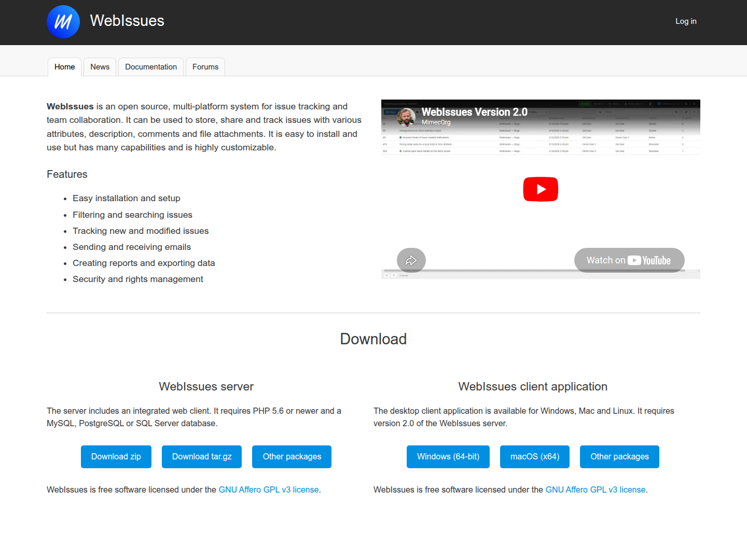Open the MimecOrg channel avatar
Viewport: 747px width, 560px height.
click(406, 117)
